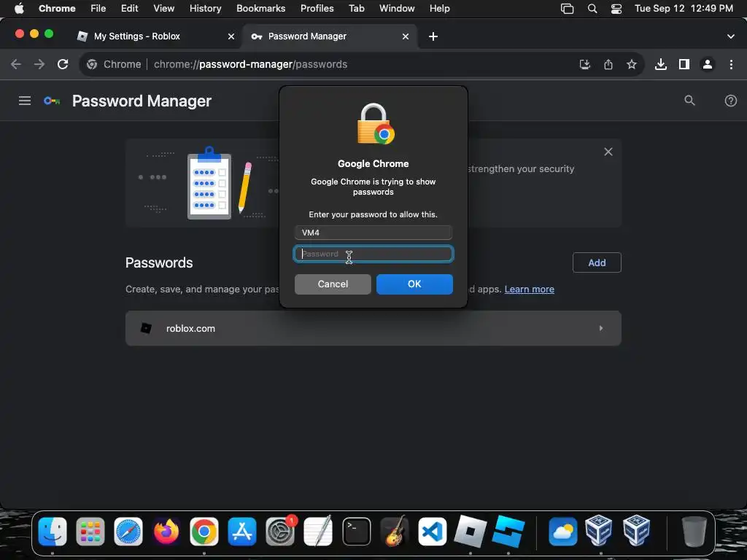
Task: Open the History menu
Action: [x=205, y=9]
